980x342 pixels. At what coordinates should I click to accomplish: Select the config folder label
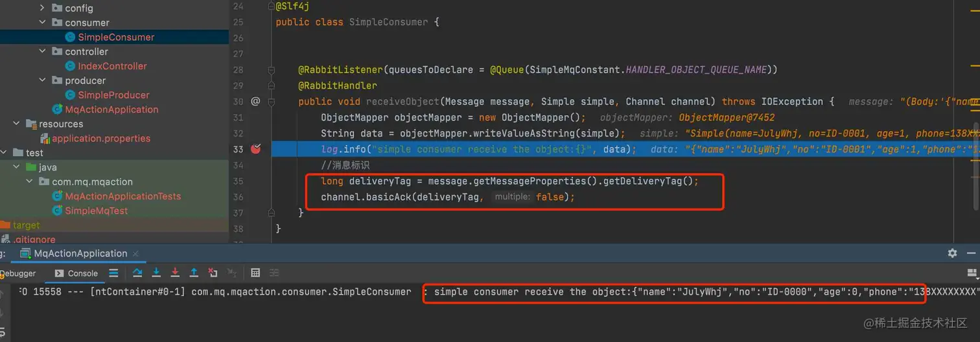point(79,8)
